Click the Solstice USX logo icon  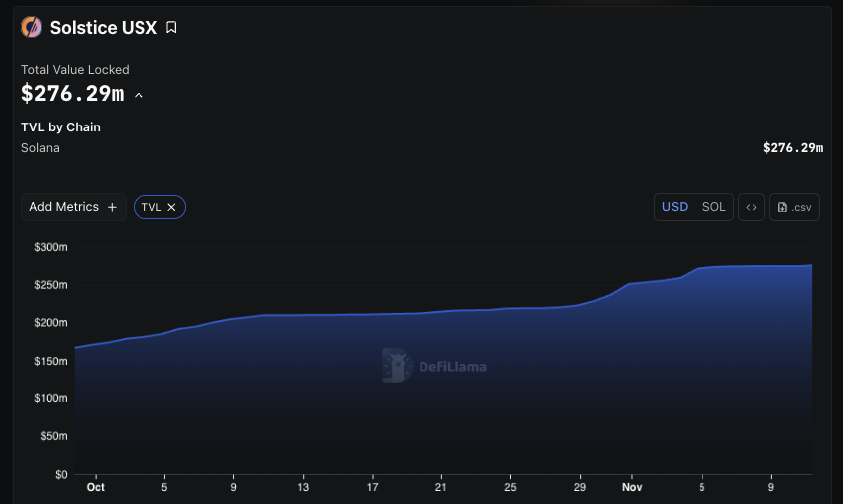31,27
